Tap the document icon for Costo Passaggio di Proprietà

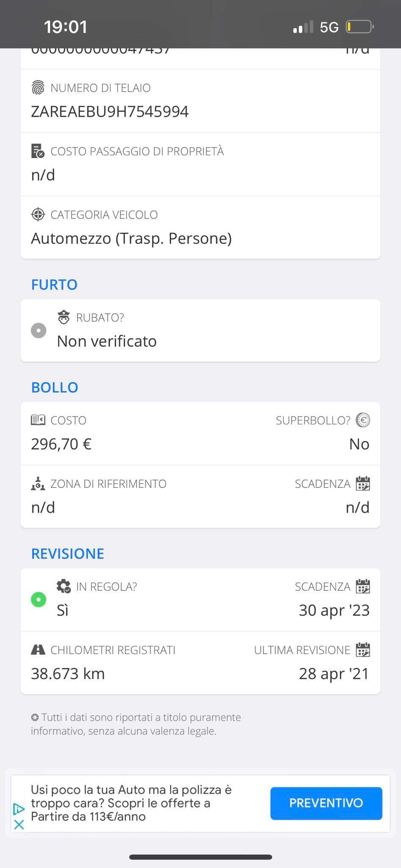pyautogui.click(x=38, y=151)
